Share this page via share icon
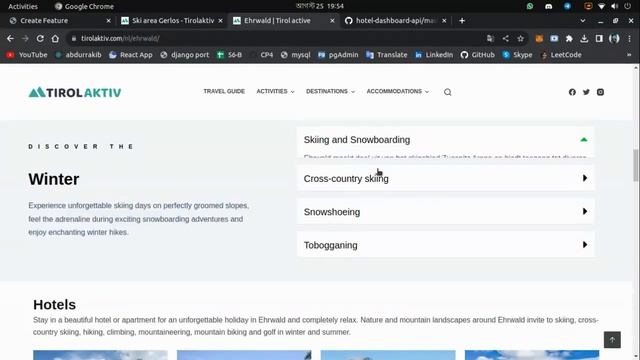Screen dimensions: 640x360 [506, 38]
